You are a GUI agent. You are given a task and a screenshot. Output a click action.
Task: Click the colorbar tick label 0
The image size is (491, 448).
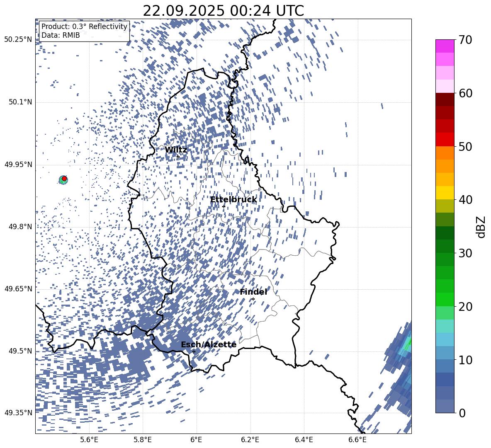pos(462,413)
